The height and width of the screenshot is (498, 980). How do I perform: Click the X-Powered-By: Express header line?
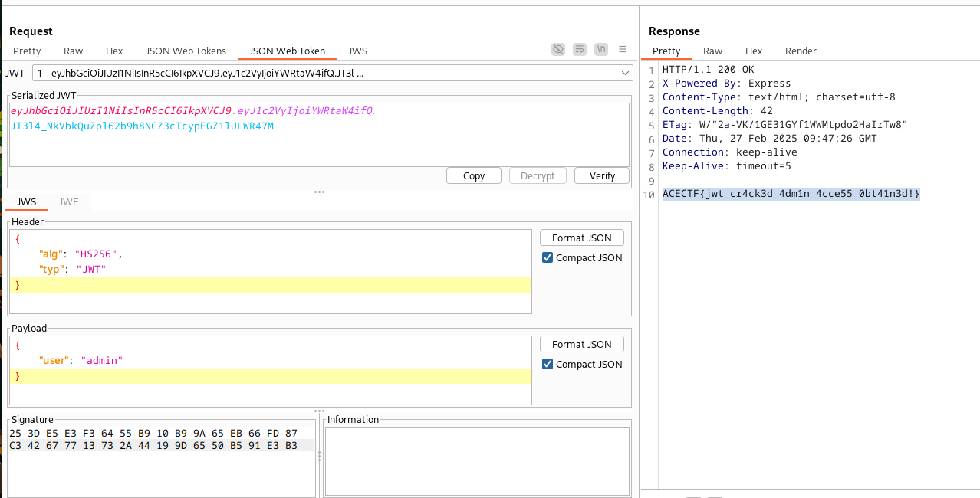click(726, 84)
